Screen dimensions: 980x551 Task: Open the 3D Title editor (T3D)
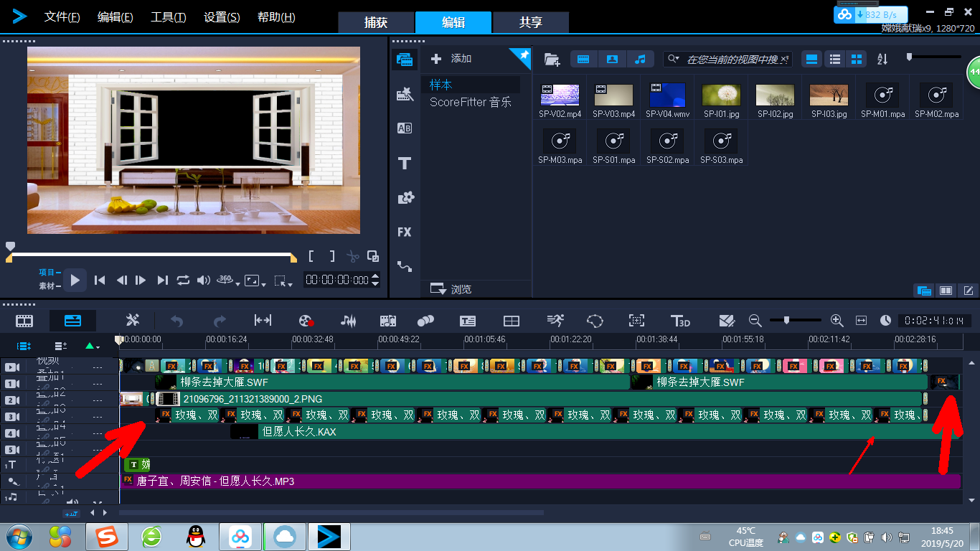[x=679, y=321]
